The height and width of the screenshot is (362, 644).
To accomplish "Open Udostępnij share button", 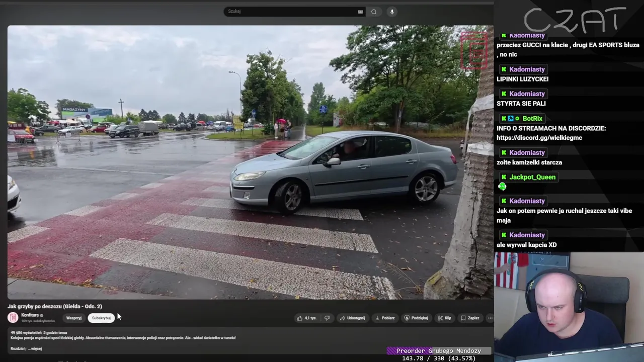I will click(x=352, y=318).
